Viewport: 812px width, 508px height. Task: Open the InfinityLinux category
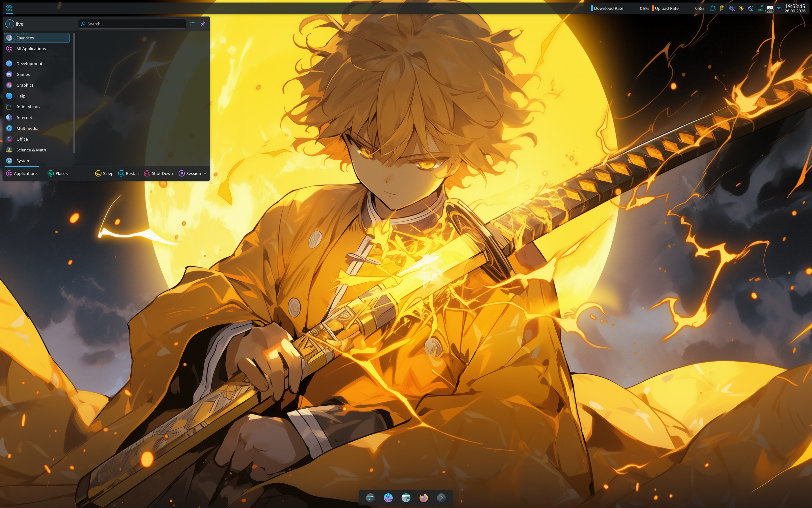(x=36, y=106)
